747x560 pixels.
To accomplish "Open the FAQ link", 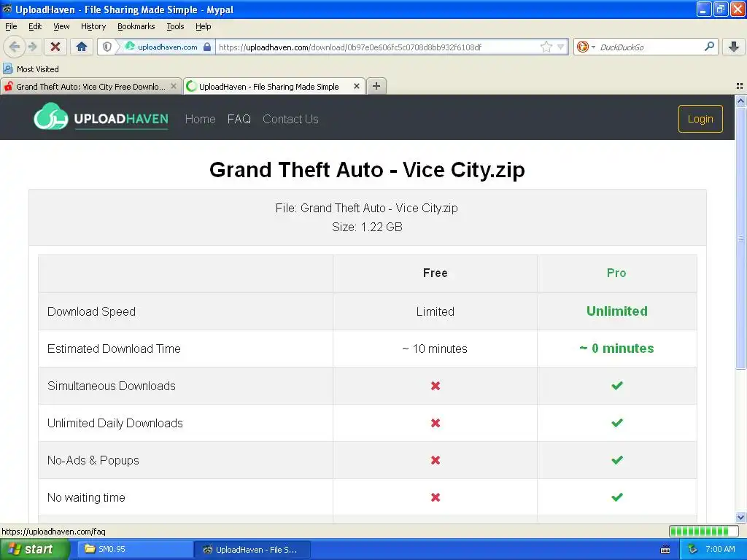I will coord(239,119).
